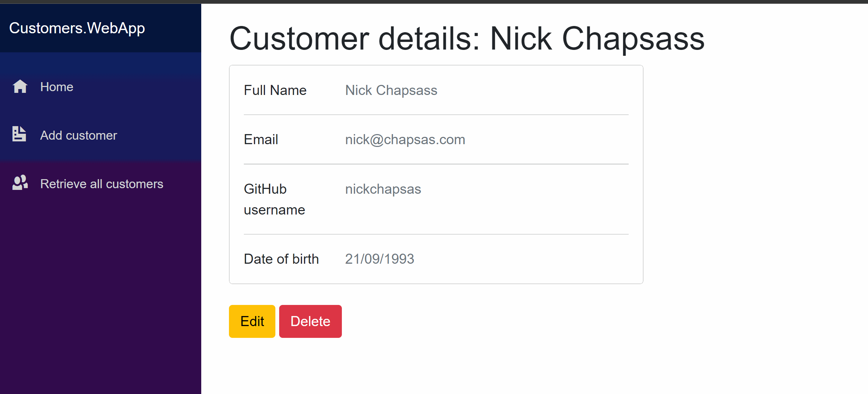Click the empty purple area of the sidebar
Screen dimensions: 868x394
click(x=100, y=295)
